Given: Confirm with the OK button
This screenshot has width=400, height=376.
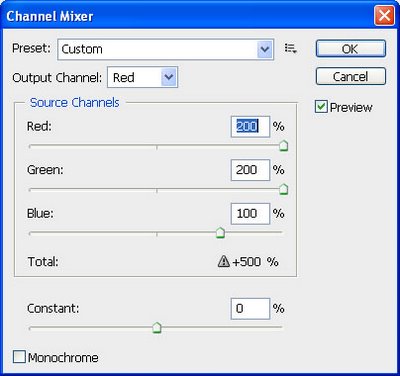Looking at the screenshot, I should pos(351,49).
